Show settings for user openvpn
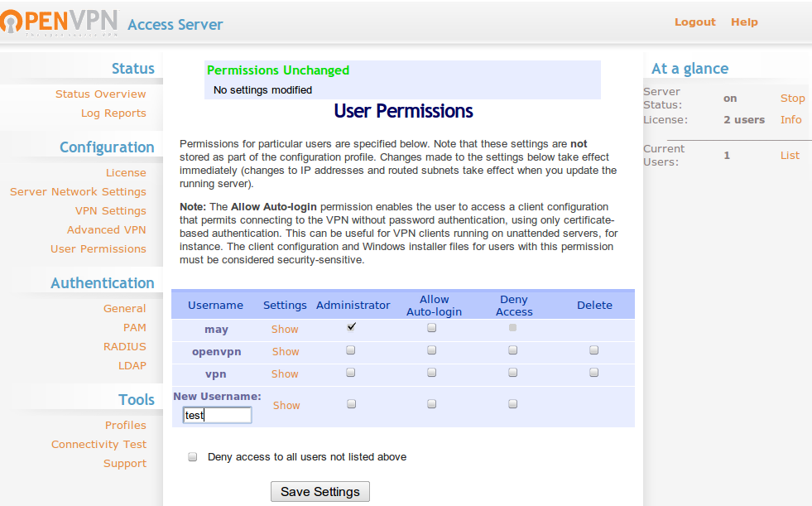This screenshot has height=506, width=812. click(x=286, y=352)
